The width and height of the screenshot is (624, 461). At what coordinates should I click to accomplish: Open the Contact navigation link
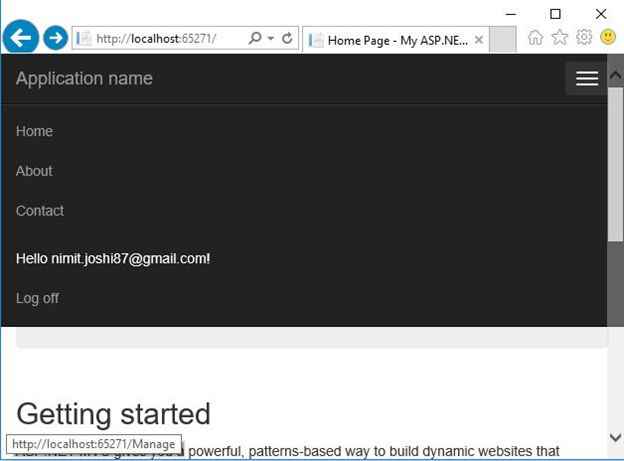tap(40, 211)
